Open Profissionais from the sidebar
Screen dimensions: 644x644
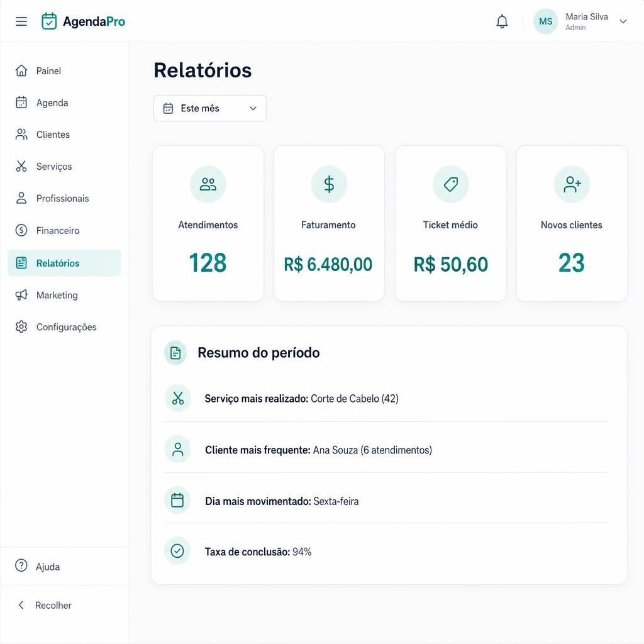click(x=62, y=199)
